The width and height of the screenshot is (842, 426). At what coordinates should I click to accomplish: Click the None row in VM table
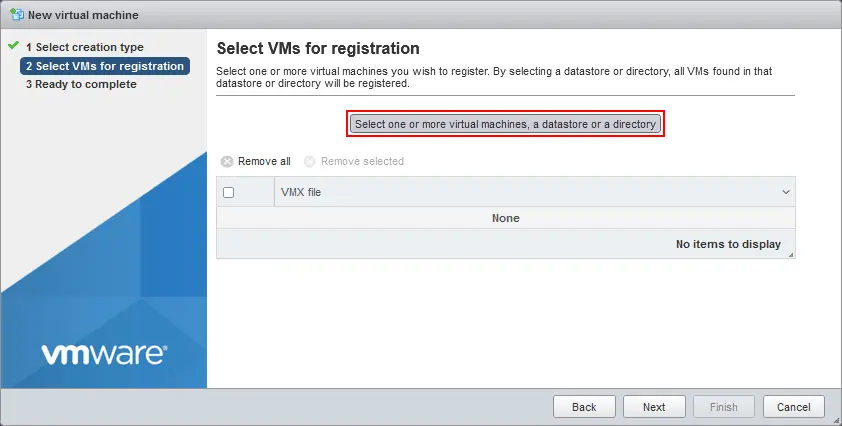pyautogui.click(x=506, y=218)
